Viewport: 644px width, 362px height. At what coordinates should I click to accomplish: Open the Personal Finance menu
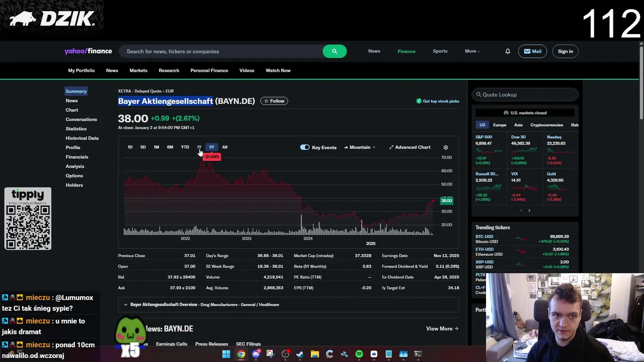(209, 70)
